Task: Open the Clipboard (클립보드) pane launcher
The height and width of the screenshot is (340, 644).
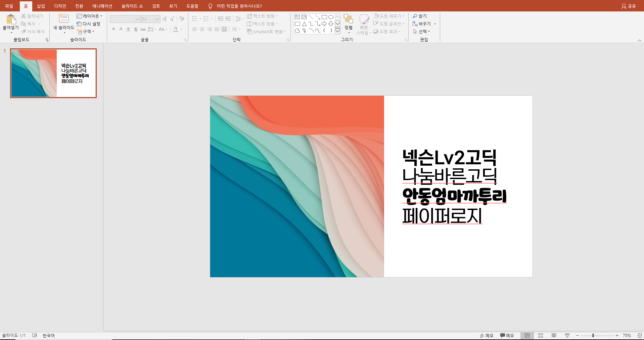Action: click(47, 40)
